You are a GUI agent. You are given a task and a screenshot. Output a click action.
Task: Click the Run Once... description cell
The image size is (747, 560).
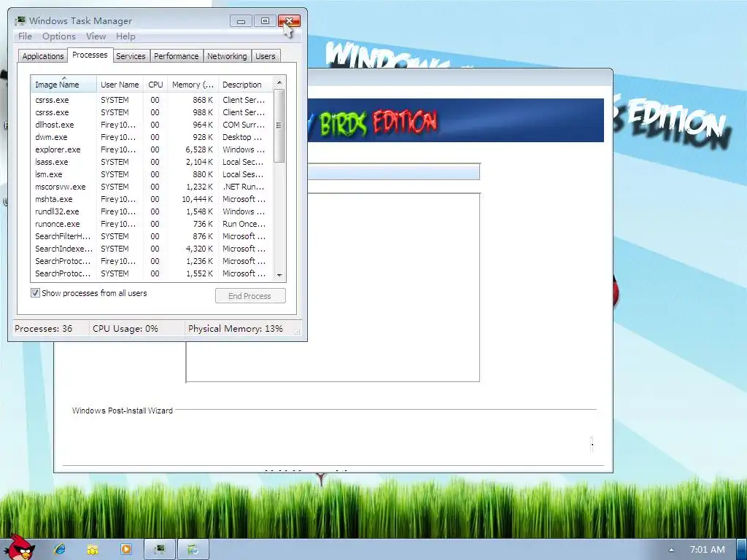pyautogui.click(x=244, y=224)
